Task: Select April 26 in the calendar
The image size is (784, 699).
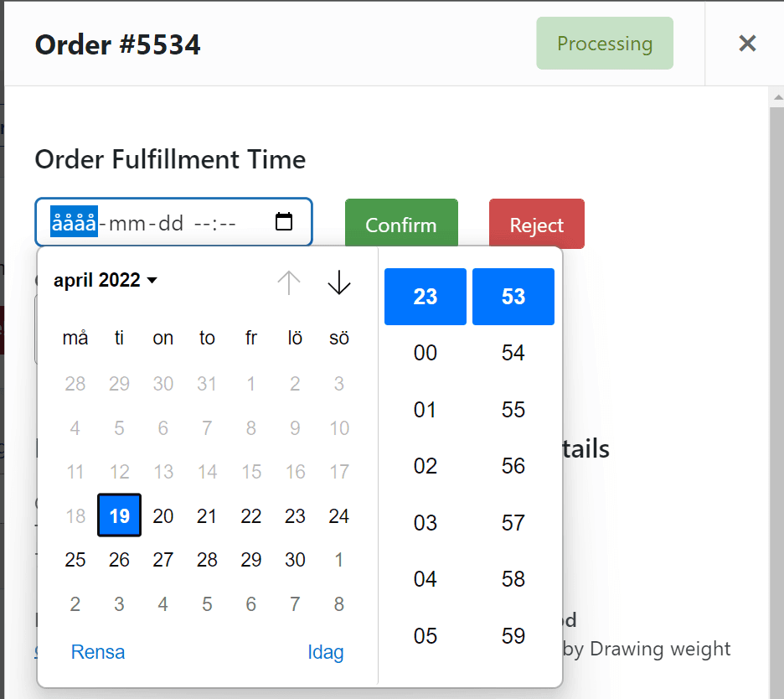Action: 119,559
